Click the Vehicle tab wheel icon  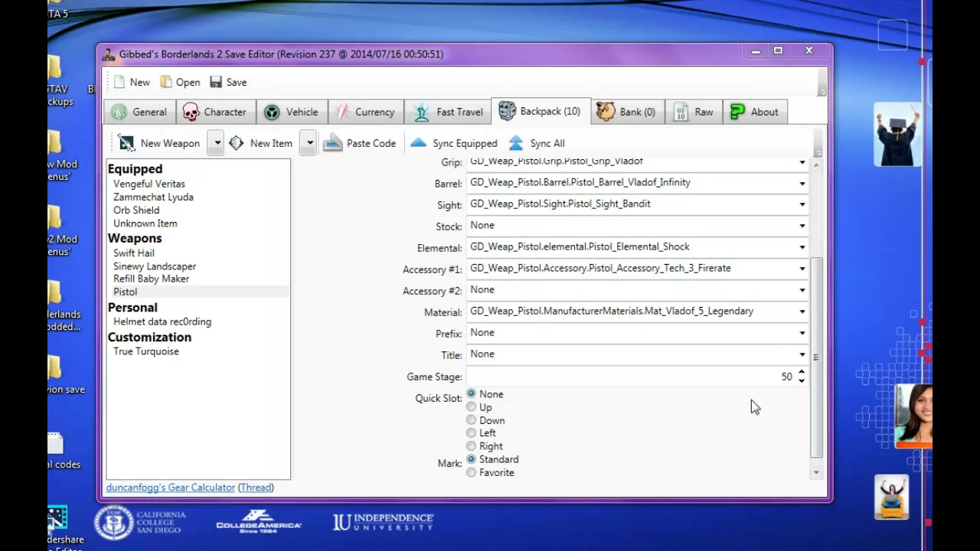click(272, 112)
